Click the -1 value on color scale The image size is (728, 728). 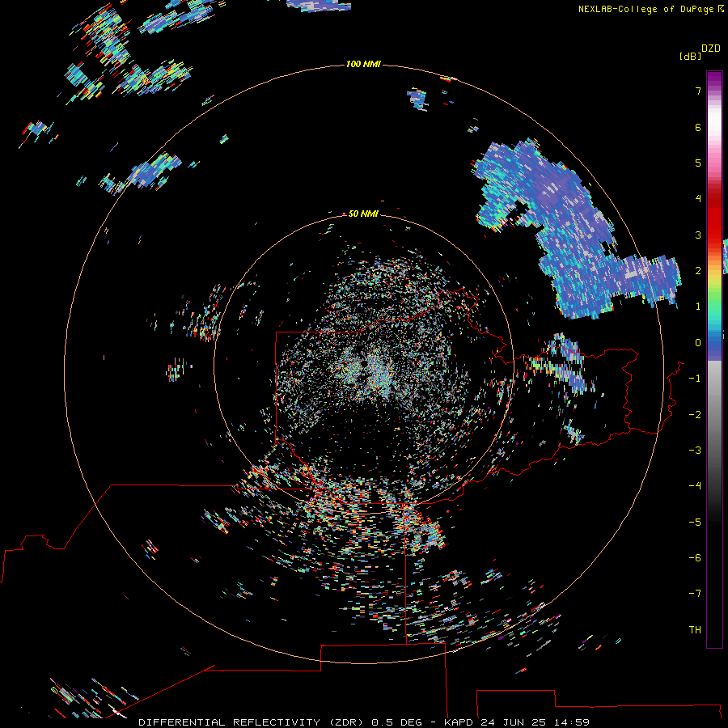695,379
